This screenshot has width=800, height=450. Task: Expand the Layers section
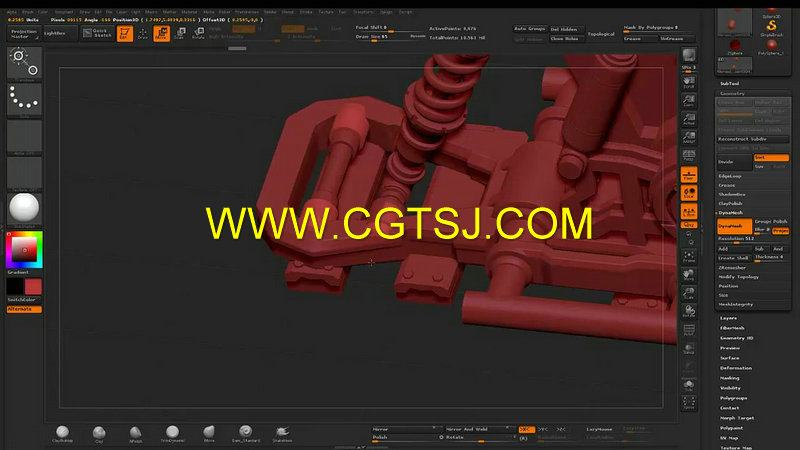728,318
